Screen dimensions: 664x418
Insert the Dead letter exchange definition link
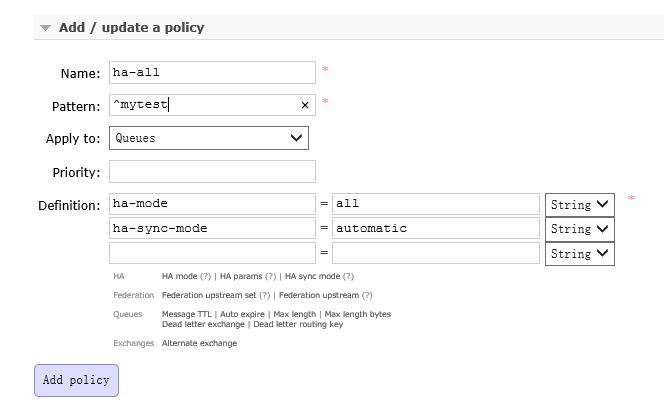pos(203,324)
